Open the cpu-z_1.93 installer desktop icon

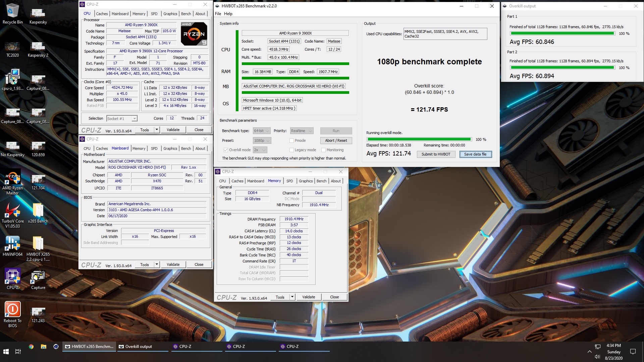pos(12,80)
